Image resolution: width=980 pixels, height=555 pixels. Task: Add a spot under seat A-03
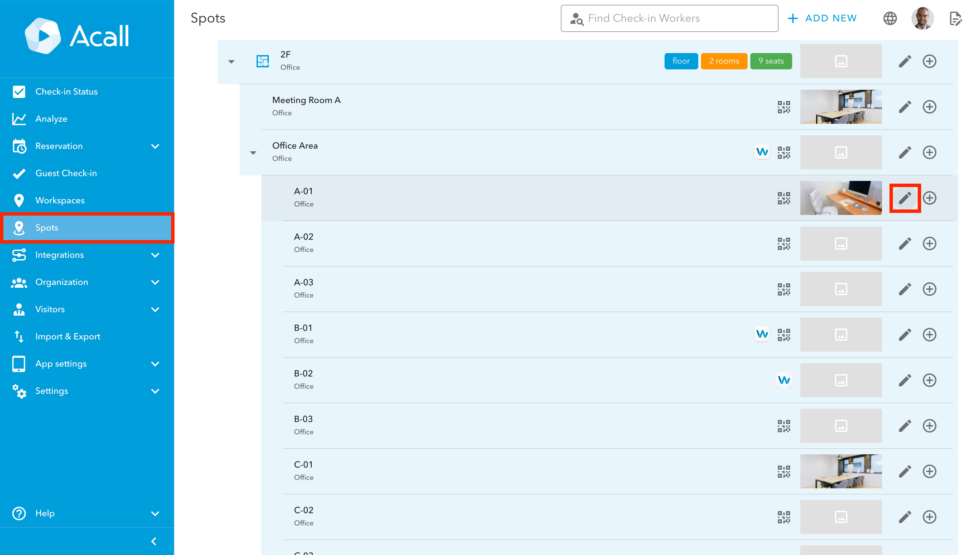929,289
